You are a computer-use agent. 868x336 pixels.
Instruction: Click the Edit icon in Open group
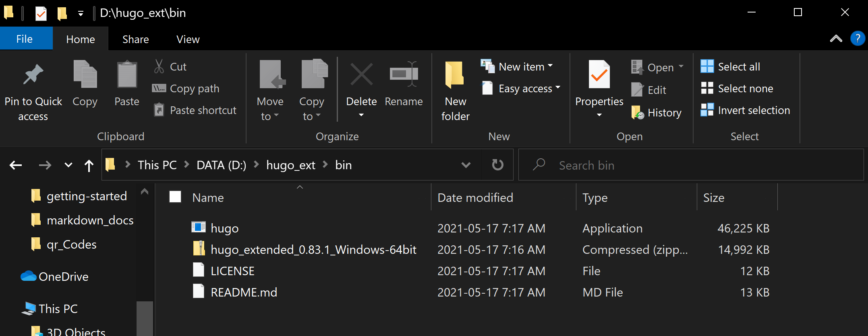tap(637, 89)
